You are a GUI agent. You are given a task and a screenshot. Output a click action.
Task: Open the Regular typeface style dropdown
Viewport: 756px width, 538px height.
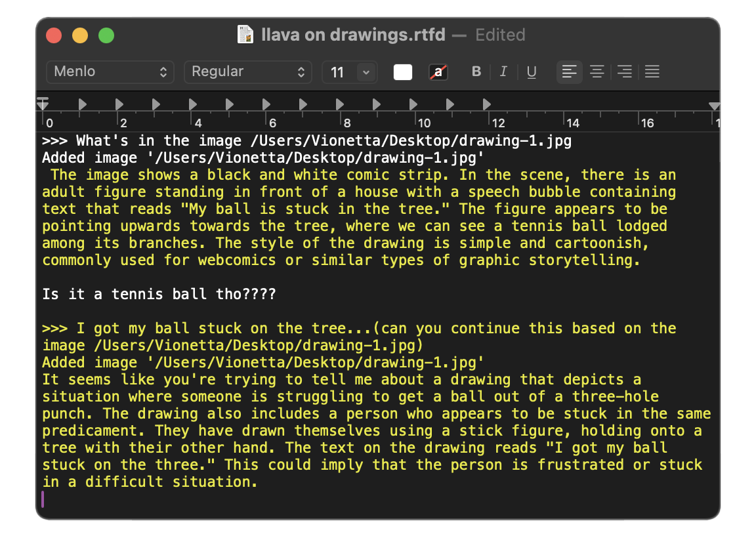247,72
